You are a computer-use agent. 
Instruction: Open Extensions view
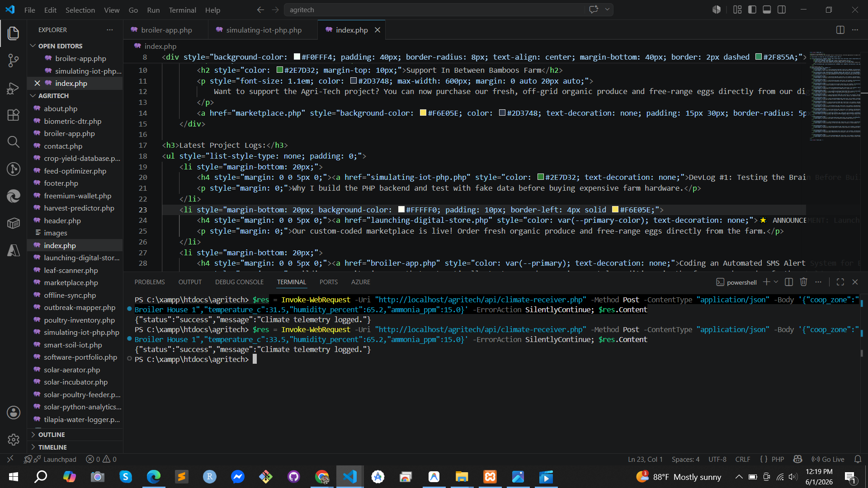[x=14, y=115]
